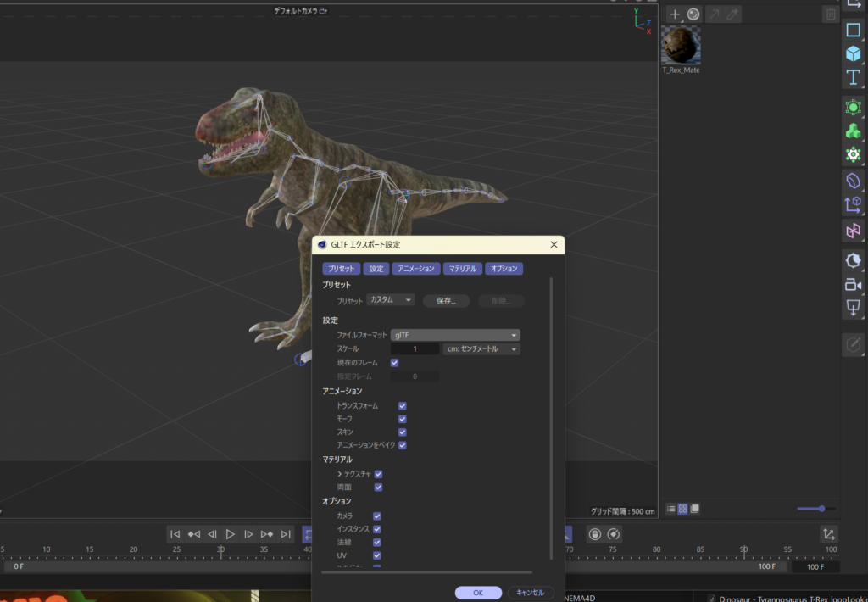868x602 pixels.
Task: Click the OK button to export
Action: [478, 593]
